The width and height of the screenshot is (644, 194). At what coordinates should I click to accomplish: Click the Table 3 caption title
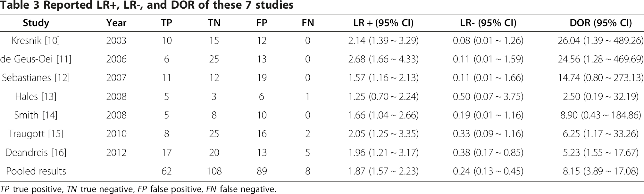coord(147,5)
